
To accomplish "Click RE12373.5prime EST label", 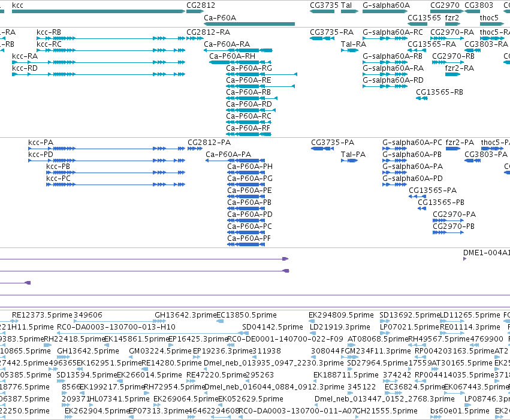I will point(42,315).
